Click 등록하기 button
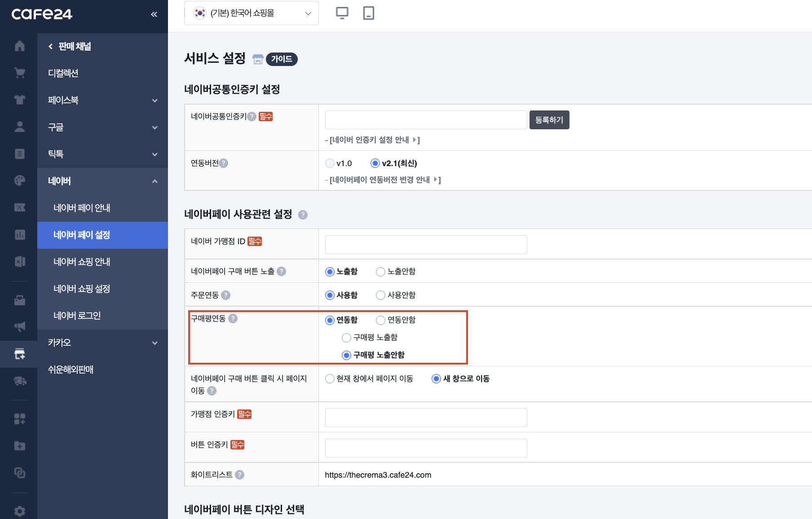This screenshot has width=812, height=519. pyautogui.click(x=549, y=120)
